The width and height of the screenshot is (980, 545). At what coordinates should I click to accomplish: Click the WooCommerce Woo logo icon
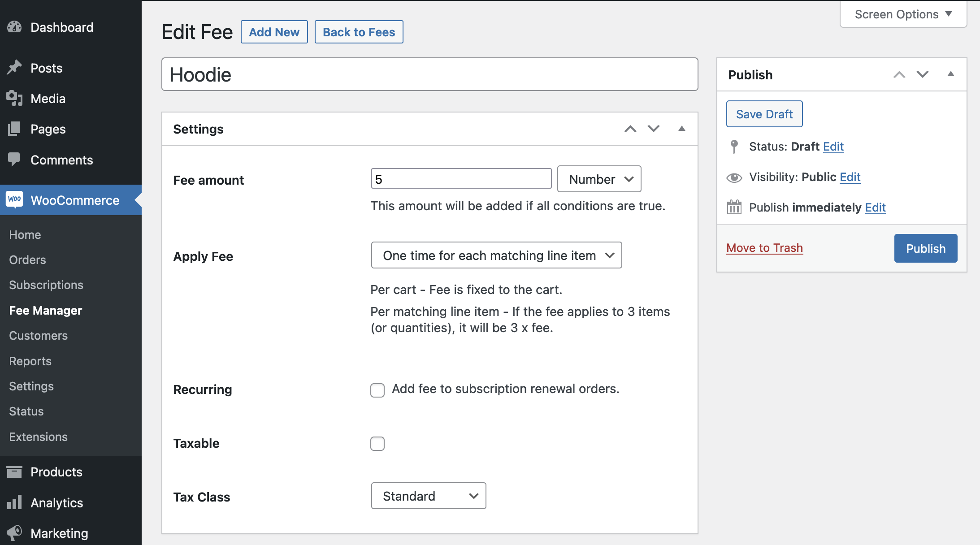coord(14,199)
